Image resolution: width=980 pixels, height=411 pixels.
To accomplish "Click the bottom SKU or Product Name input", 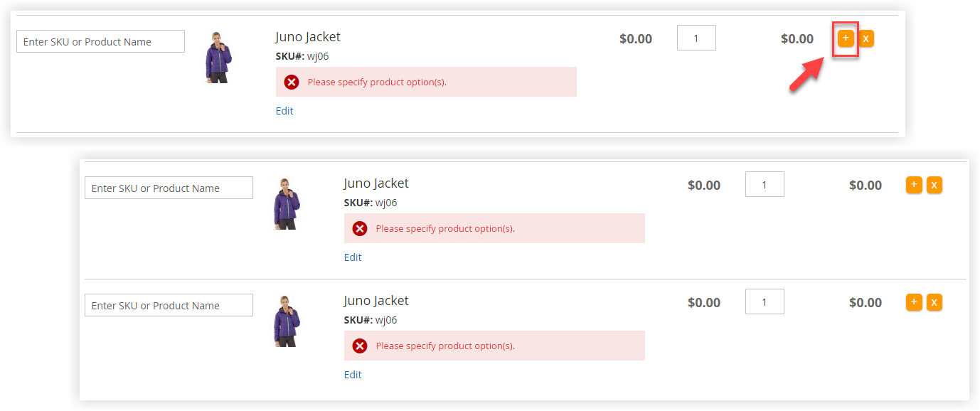I will click(168, 305).
